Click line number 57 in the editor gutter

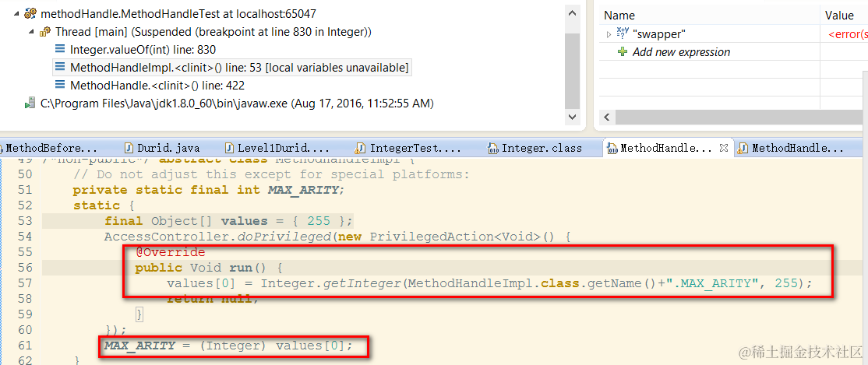[25, 283]
